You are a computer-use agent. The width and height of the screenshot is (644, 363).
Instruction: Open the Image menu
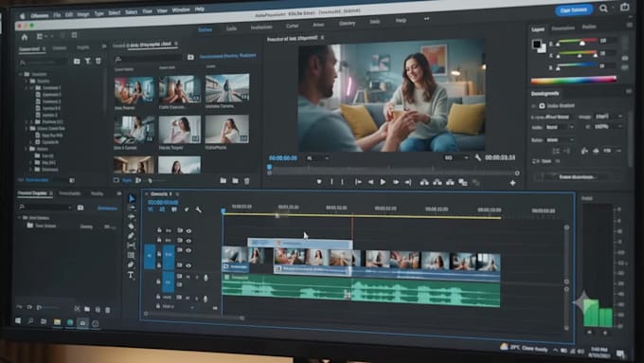83,14
